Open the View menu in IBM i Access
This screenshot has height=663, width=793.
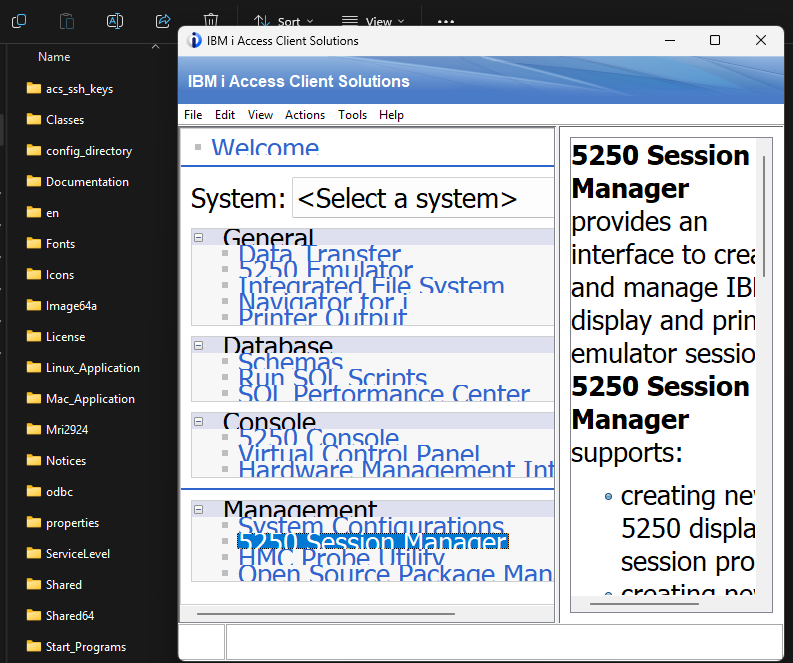(260, 115)
